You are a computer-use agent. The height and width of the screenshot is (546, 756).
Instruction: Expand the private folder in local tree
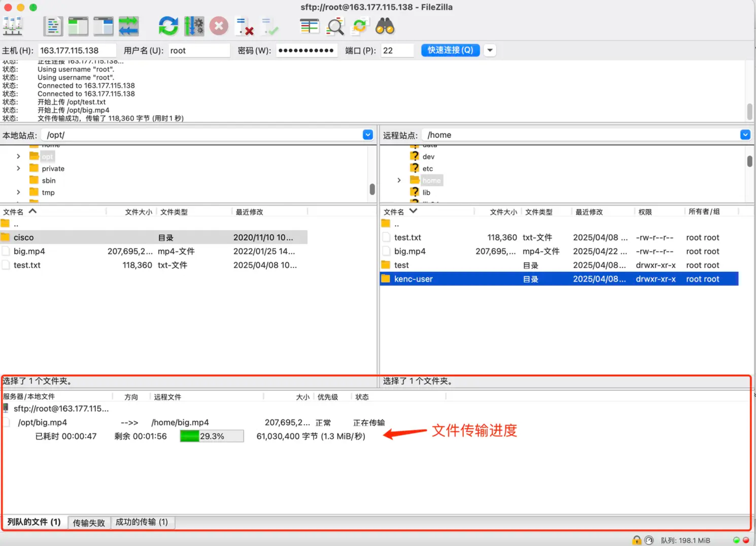click(x=19, y=168)
